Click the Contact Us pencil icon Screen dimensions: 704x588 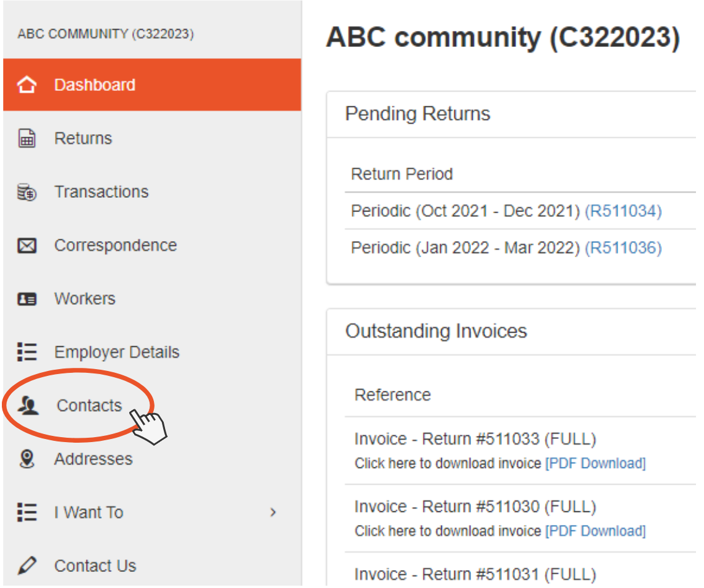[x=27, y=566]
